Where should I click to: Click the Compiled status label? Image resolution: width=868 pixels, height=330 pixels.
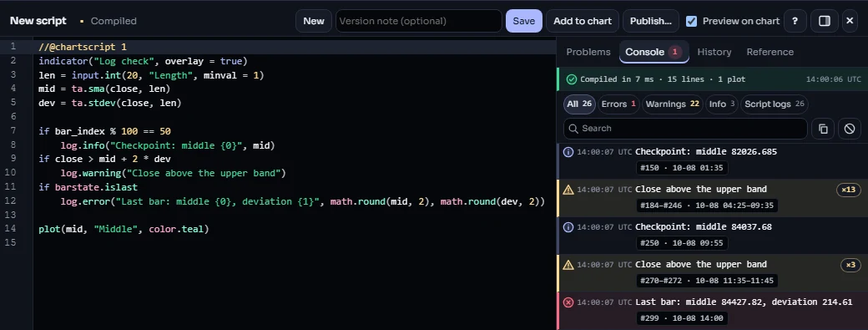[114, 21]
